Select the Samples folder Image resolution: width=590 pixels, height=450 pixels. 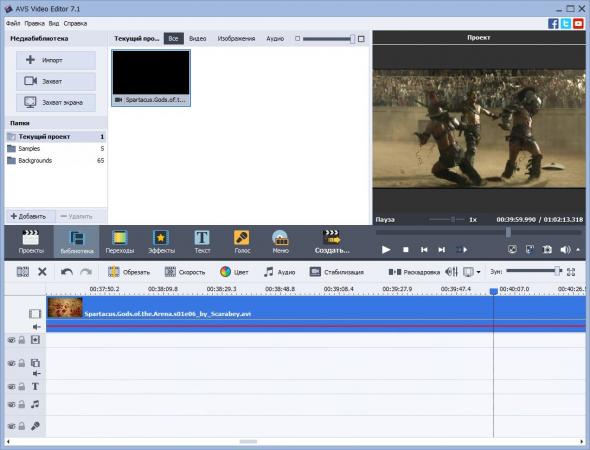[56, 149]
